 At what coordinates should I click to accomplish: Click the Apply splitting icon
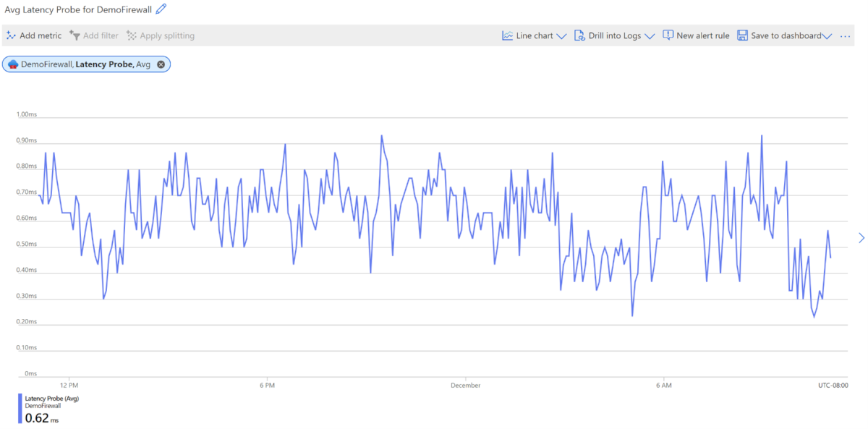132,35
